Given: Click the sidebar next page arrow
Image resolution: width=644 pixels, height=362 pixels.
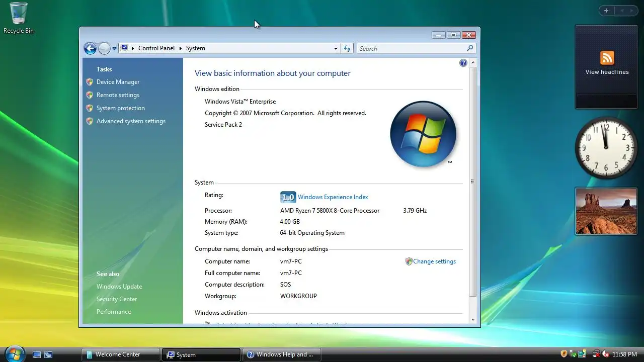Looking at the screenshot, I should (632, 11).
